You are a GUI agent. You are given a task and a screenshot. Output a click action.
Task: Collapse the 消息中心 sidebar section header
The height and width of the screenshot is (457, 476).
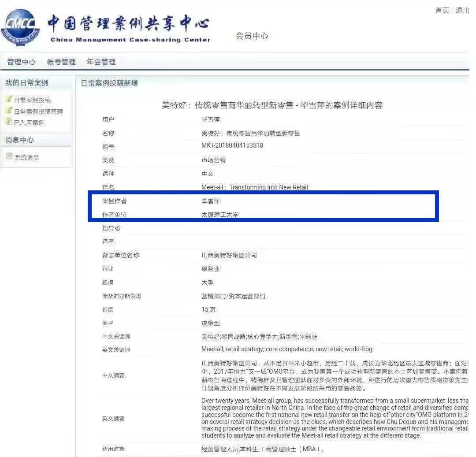[19, 140]
